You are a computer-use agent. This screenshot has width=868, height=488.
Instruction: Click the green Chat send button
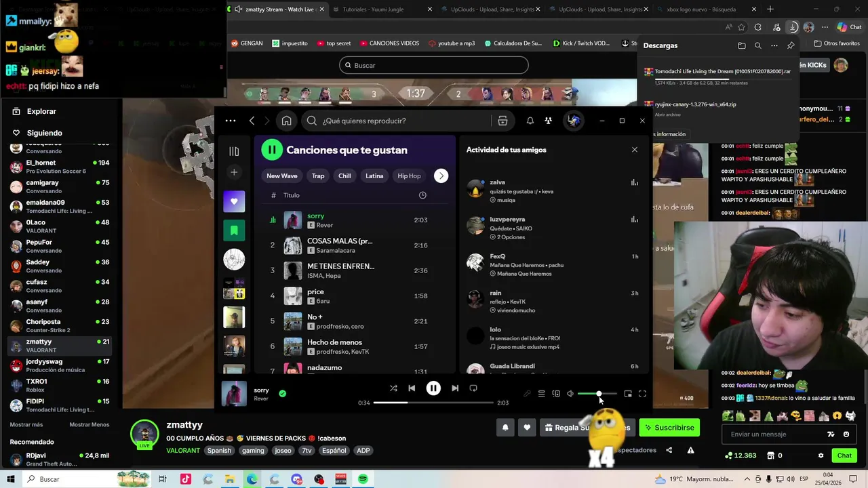click(844, 455)
